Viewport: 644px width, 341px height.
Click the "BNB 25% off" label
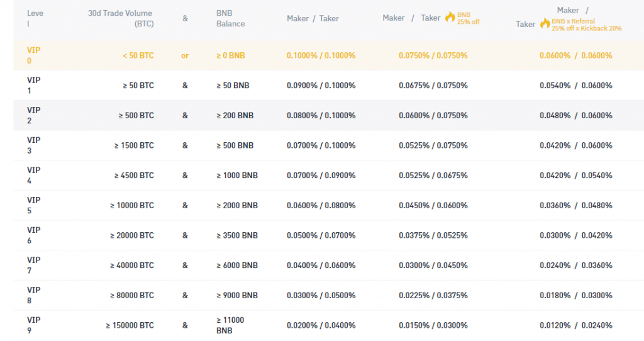[x=468, y=18]
